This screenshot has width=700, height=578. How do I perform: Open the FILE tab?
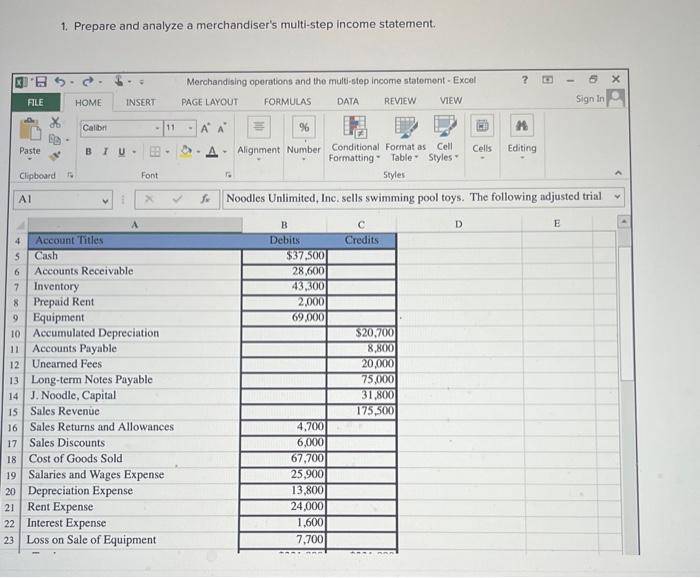pos(35,102)
